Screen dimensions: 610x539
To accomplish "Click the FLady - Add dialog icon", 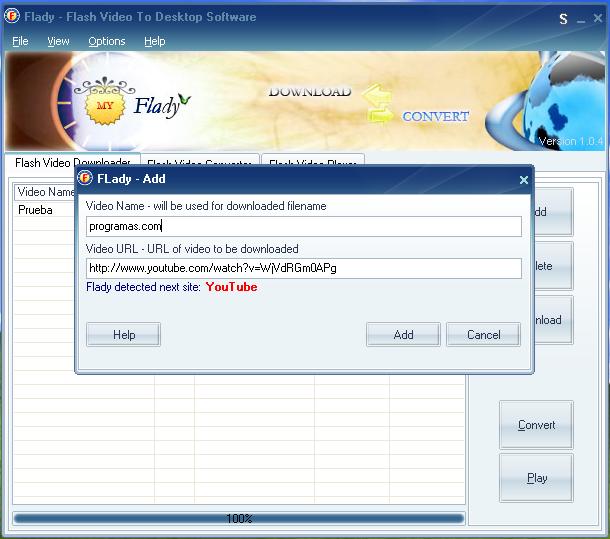I will 84,178.
